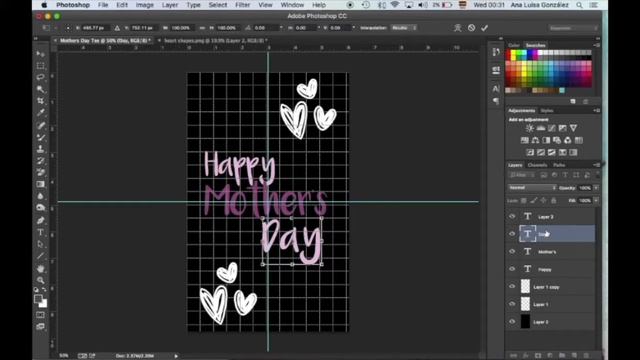This screenshot has height=360, width=640.
Task: Hide the Mother's text layer
Action: 512,251
